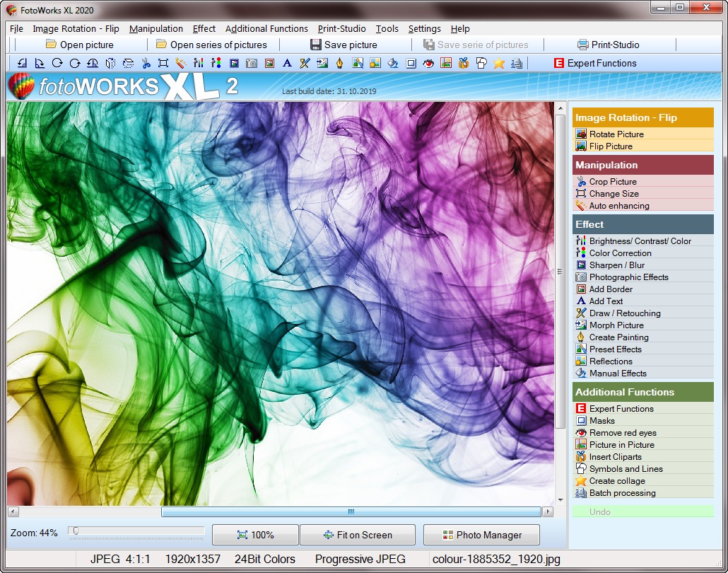Open the Additional Functions menu

point(266,29)
